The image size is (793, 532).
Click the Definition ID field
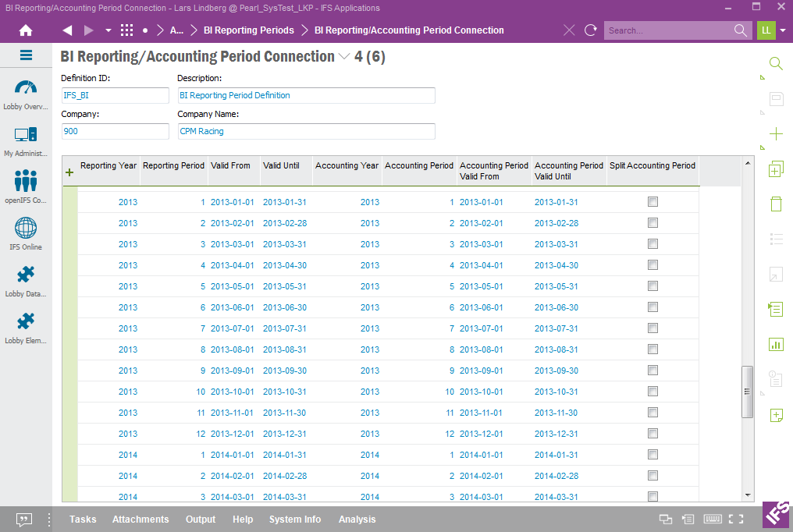pos(116,95)
